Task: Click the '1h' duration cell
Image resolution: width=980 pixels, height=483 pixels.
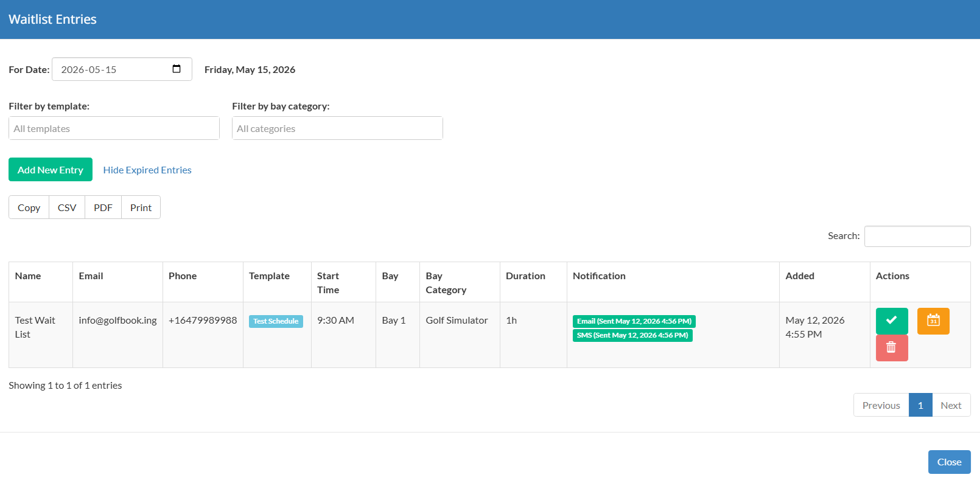Action: click(533, 335)
